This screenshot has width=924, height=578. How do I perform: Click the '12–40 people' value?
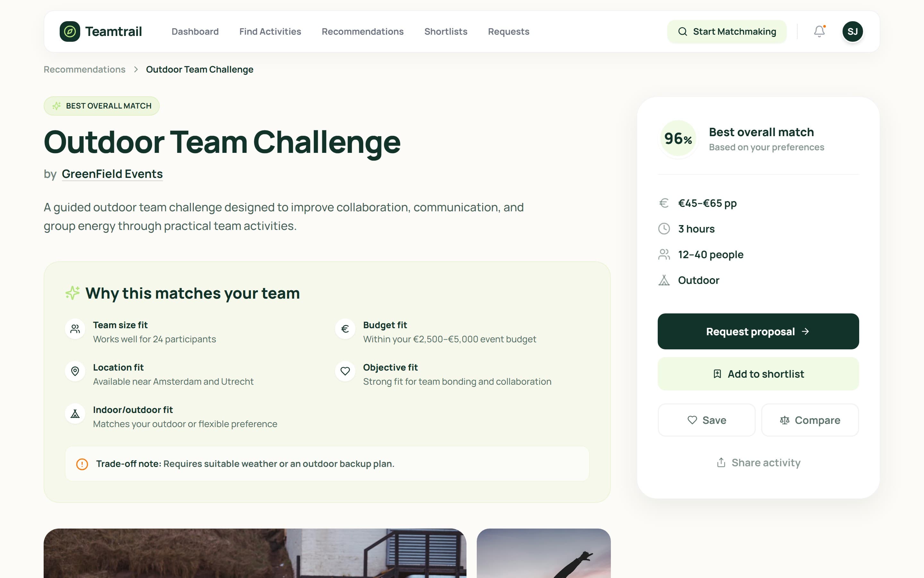tap(711, 255)
